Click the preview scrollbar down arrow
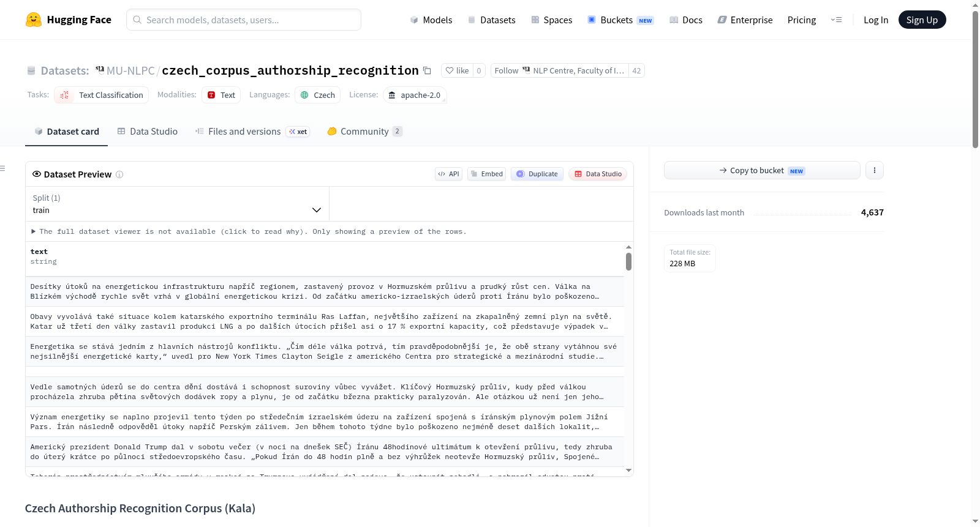 [628, 470]
